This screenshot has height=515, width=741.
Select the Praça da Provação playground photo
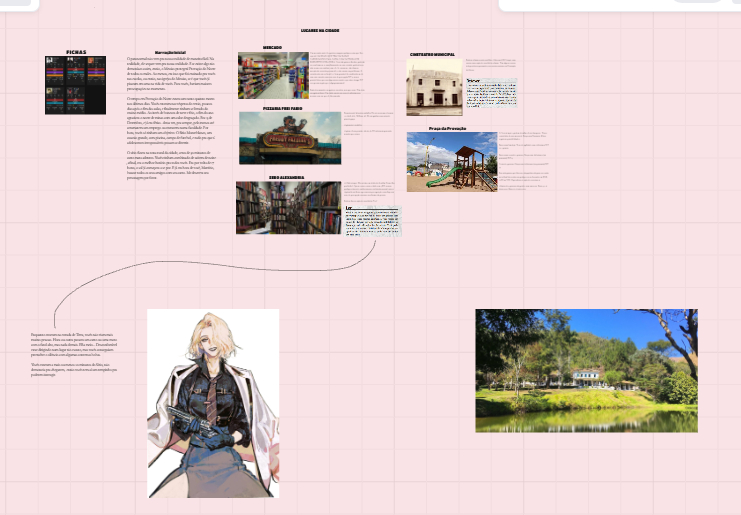[452, 161]
